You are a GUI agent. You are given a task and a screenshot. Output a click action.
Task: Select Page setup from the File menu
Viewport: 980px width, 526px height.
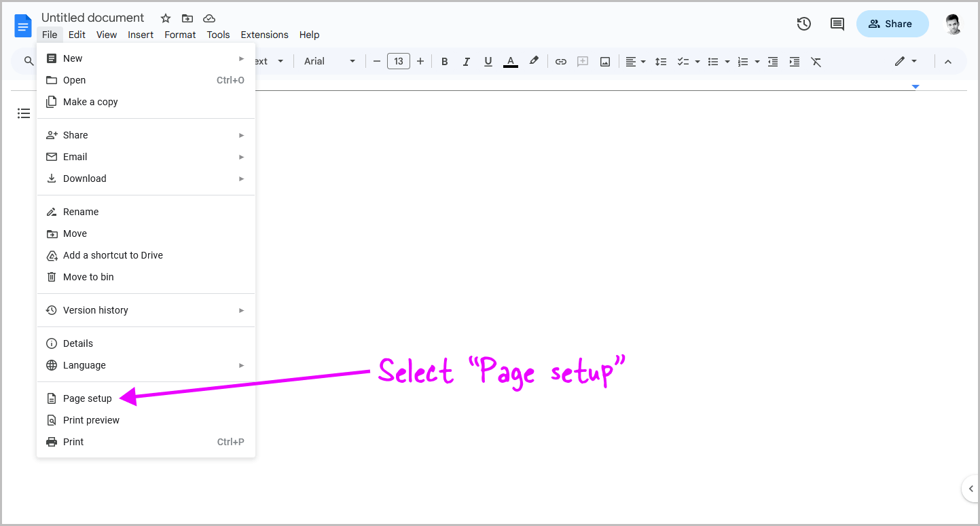click(x=87, y=398)
